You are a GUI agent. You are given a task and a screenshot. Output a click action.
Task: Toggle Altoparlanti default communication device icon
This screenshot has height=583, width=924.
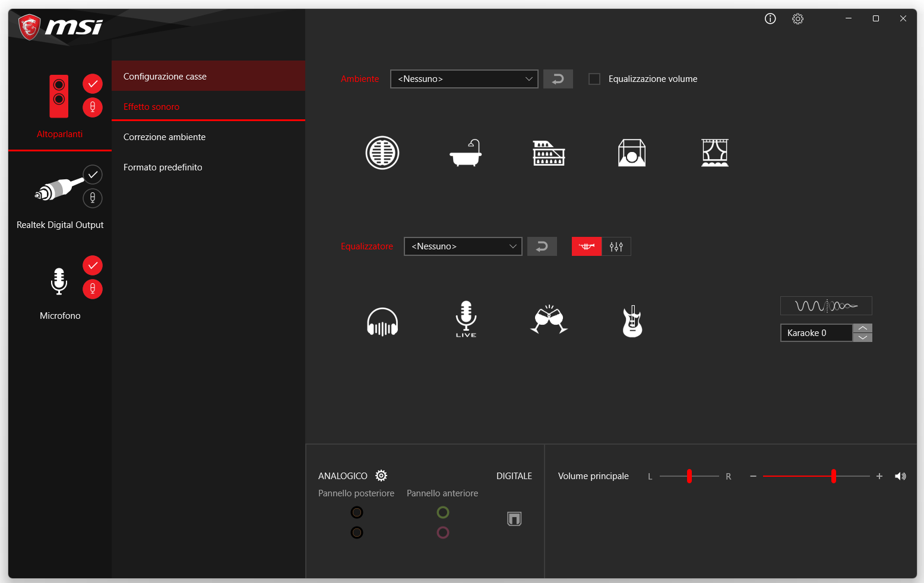click(93, 107)
